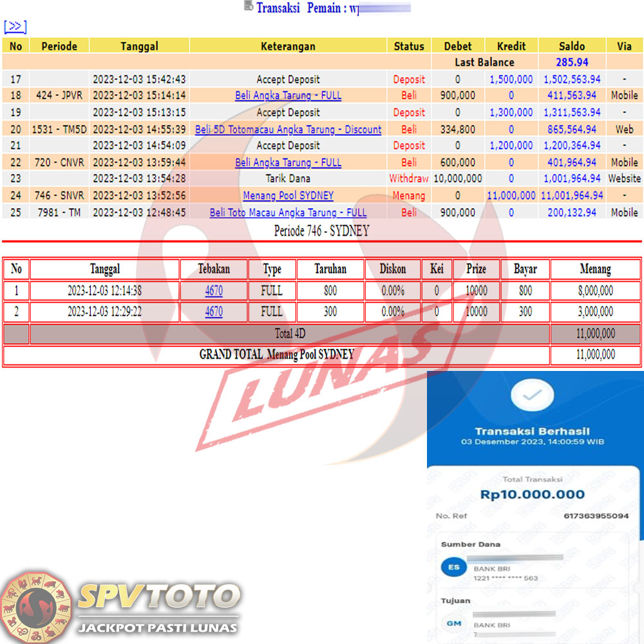Click the success checkmark icon on receipt
Screen dimensions: 644x644
pyautogui.click(x=531, y=395)
